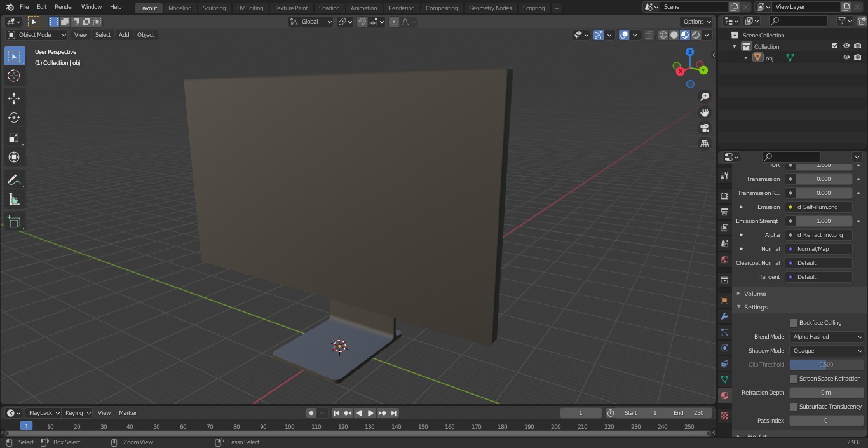Toggle Collection exclude checkbox in outliner
This screenshot has width=868, height=448.
835,46
